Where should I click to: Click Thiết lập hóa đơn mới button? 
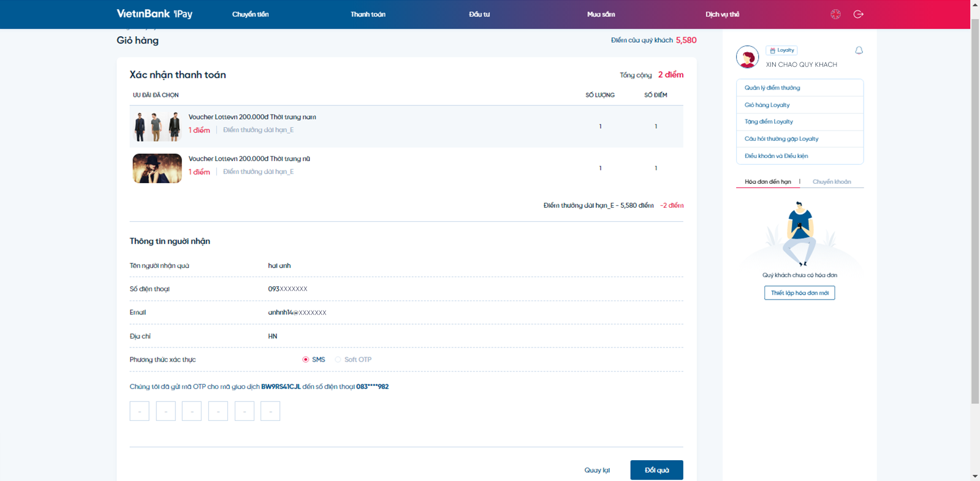[799, 293]
